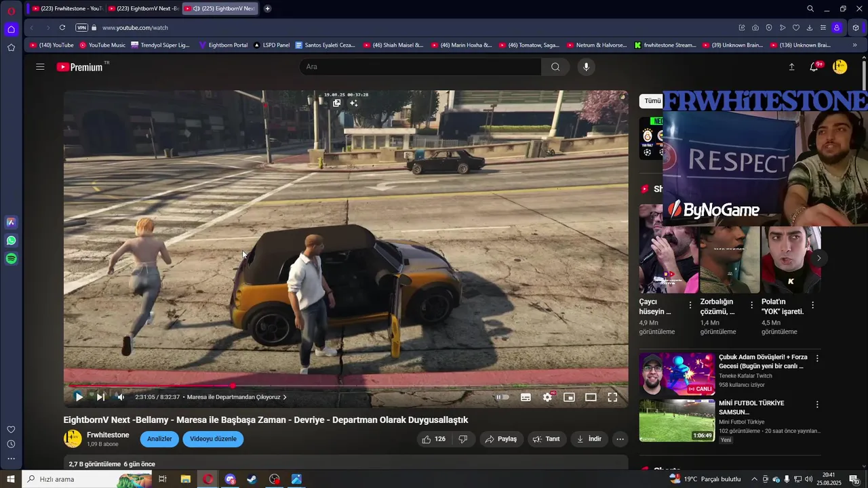Screen dimensions: 868x488
Task: Seek on the red video progress bar
Action: pyautogui.click(x=346, y=386)
